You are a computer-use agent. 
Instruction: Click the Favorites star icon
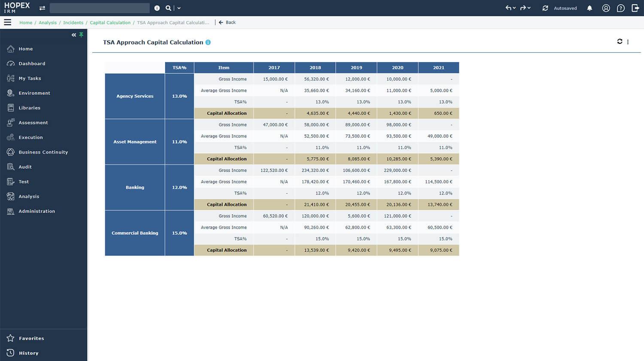(11, 338)
